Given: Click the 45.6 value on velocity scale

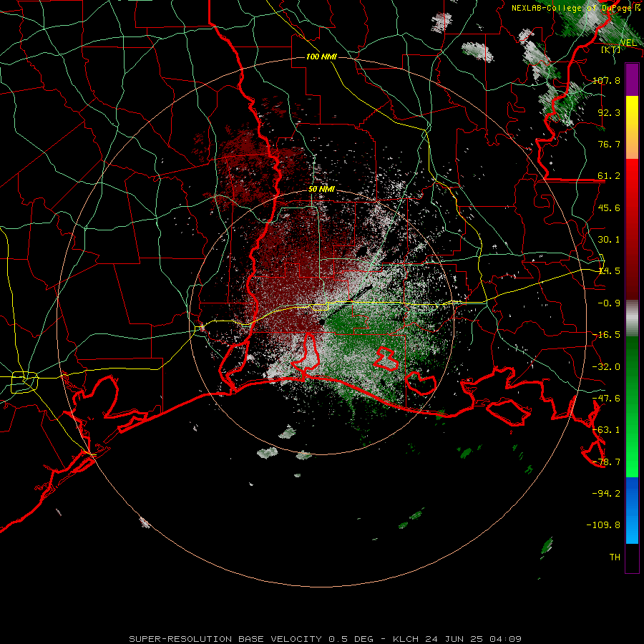Looking at the screenshot, I should coord(609,208).
